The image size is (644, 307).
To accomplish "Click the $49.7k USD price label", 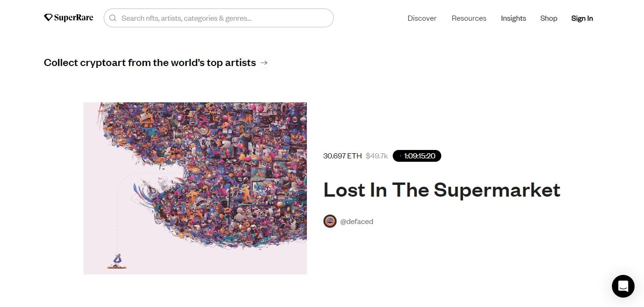I will [377, 156].
